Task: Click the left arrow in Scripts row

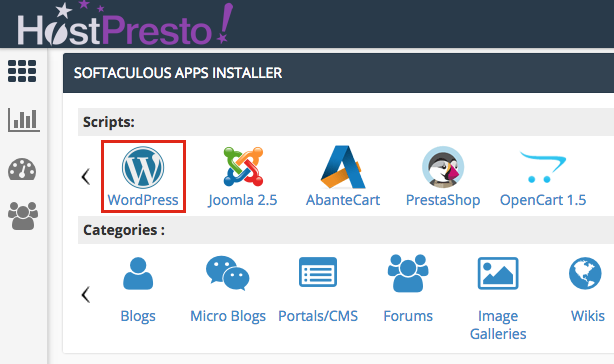Action: (x=86, y=177)
